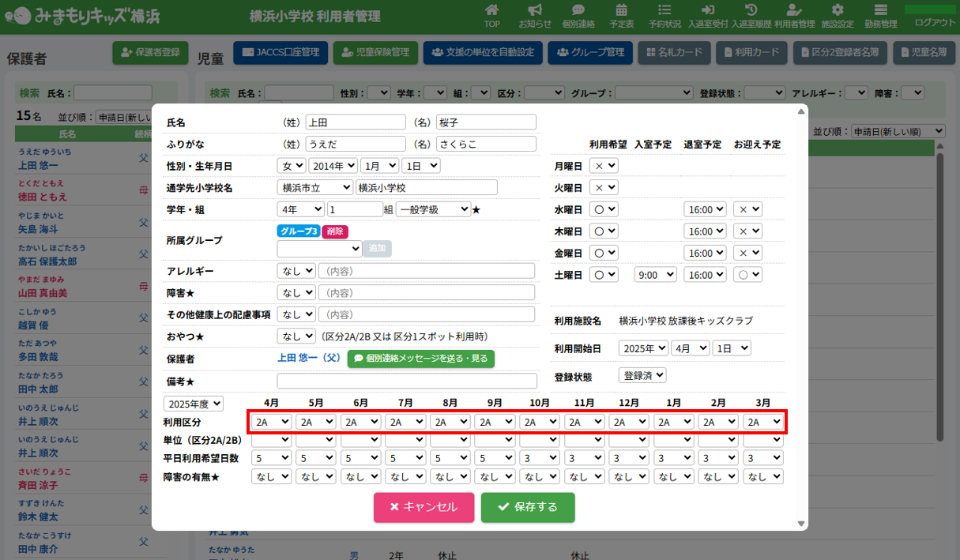960x560 pixels.
Task: Click the 備考 text field
Action: [405, 381]
